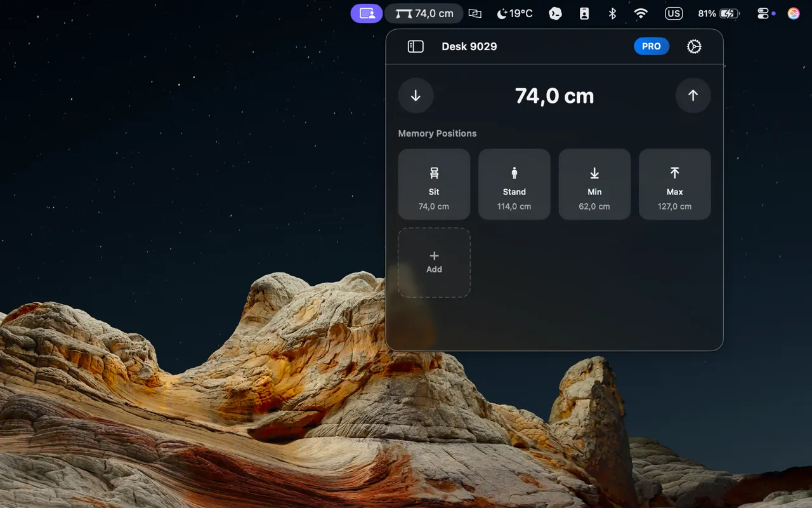Open the desk height menu bar item
Screen dimensions: 812x508
tap(424, 13)
